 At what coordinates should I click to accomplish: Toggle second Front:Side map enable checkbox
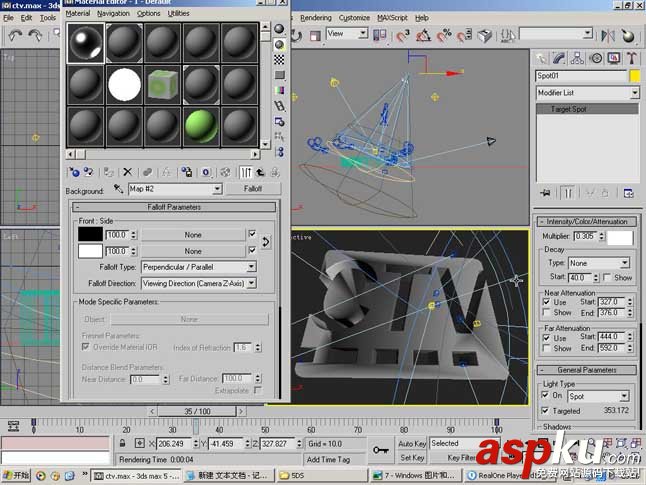(x=253, y=250)
